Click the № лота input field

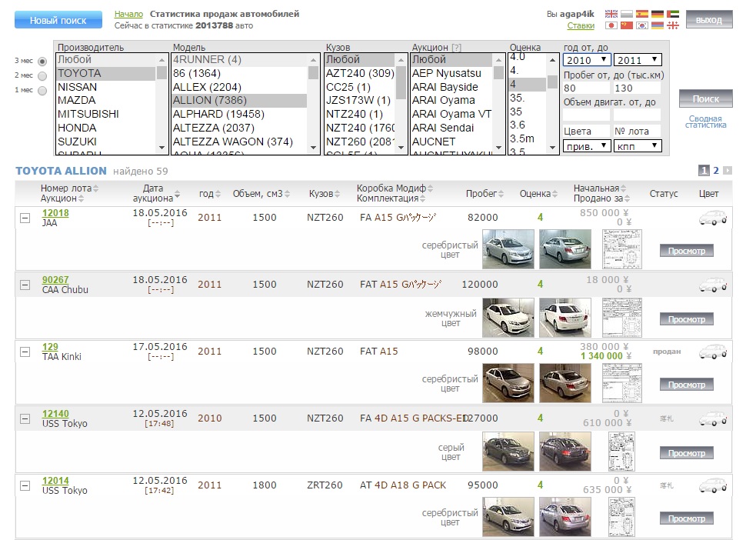pos(637,131)
